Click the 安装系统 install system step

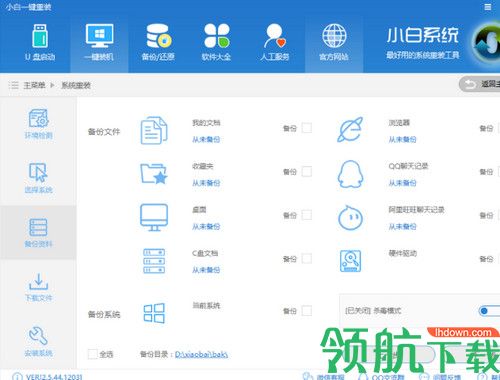pos(38,341)
